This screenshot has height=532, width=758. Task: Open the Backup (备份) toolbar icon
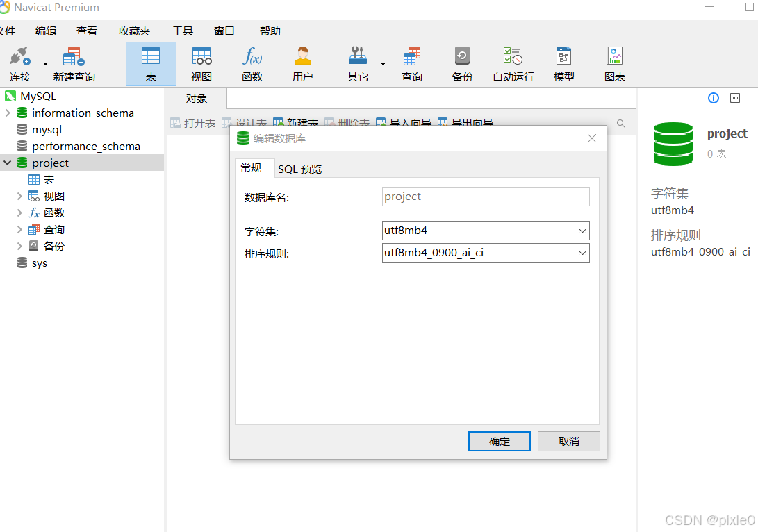[x=462, y=64]
